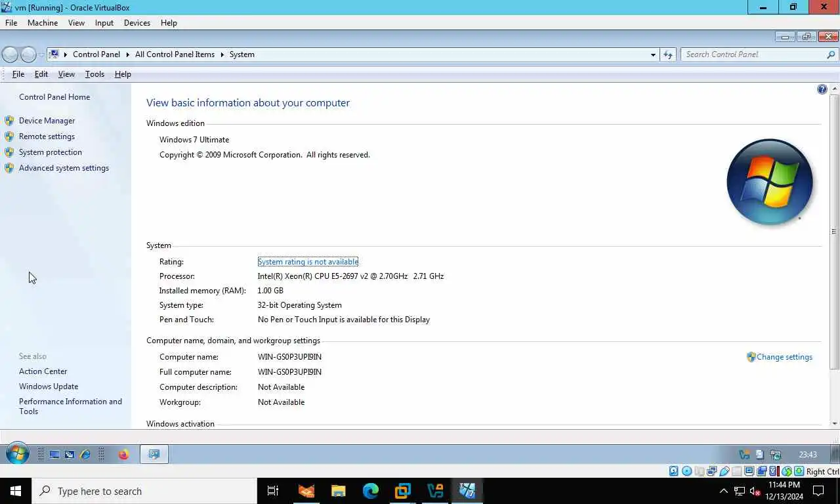Click the vertical scrollbar of System page
The image size is (840, 504).
834,232
